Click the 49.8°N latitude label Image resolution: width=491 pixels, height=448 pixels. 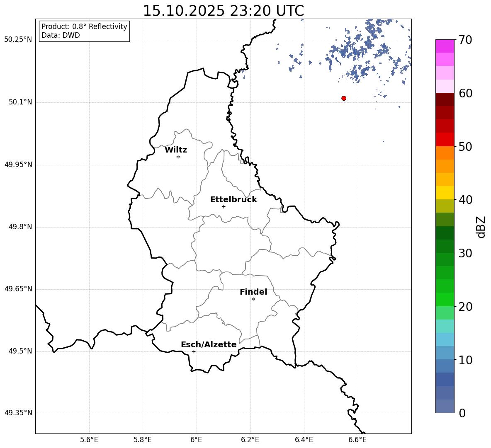click(20, 227)
